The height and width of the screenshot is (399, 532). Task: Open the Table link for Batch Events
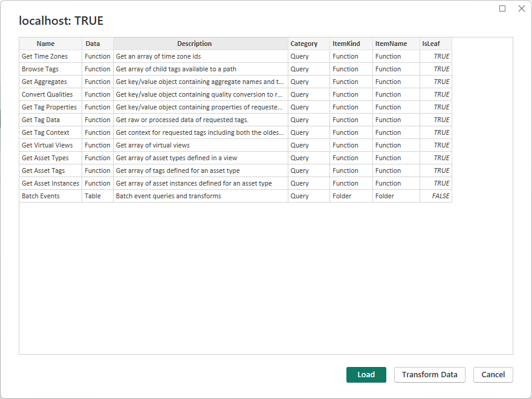tap(93, 196)
